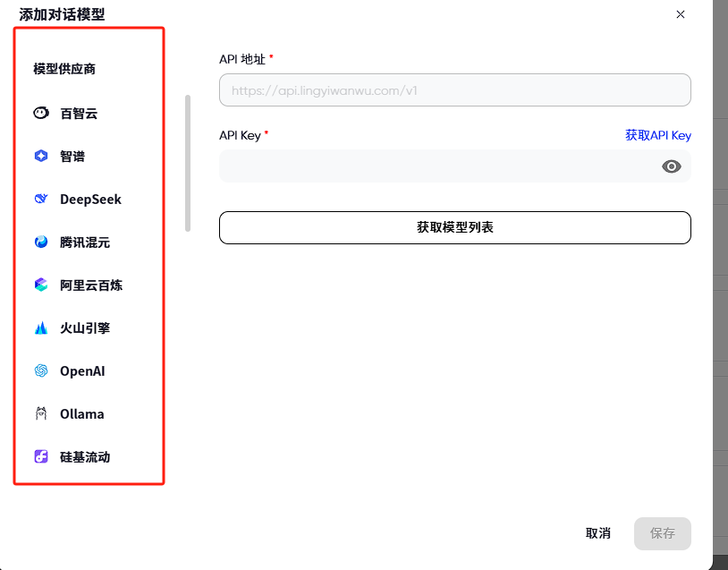This screenshot has height=570, width=728.
Task: Toggle API Key visibility with eye icon
Action: tap(672, 166)
